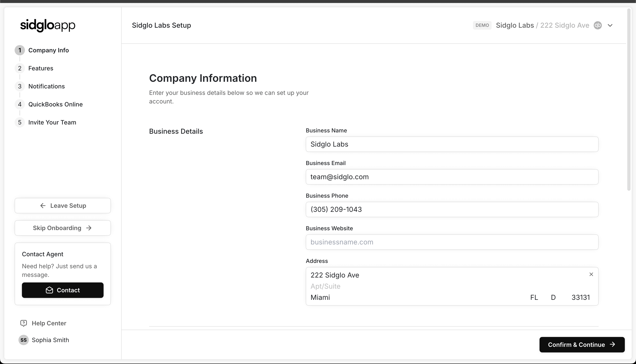Click the Help Center question icon

23,323
